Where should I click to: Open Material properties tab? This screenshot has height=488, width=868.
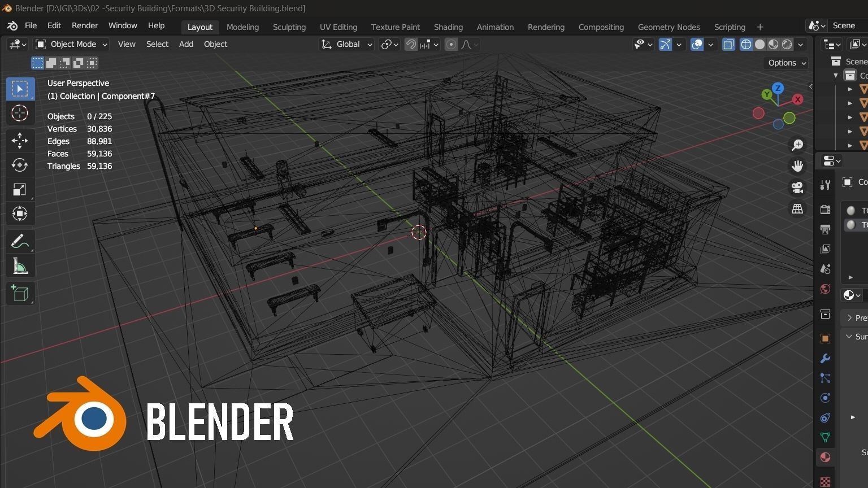tap(825, 457)
